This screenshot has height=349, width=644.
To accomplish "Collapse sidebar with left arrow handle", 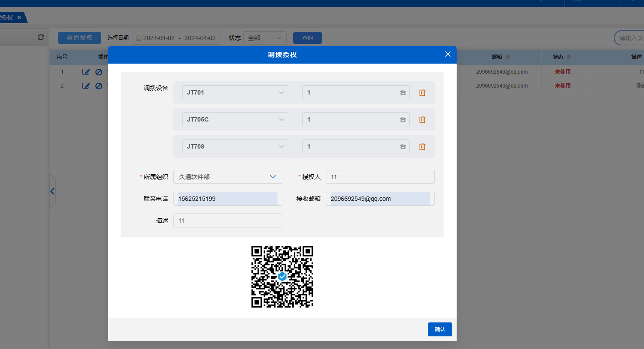I will point(52,191).
